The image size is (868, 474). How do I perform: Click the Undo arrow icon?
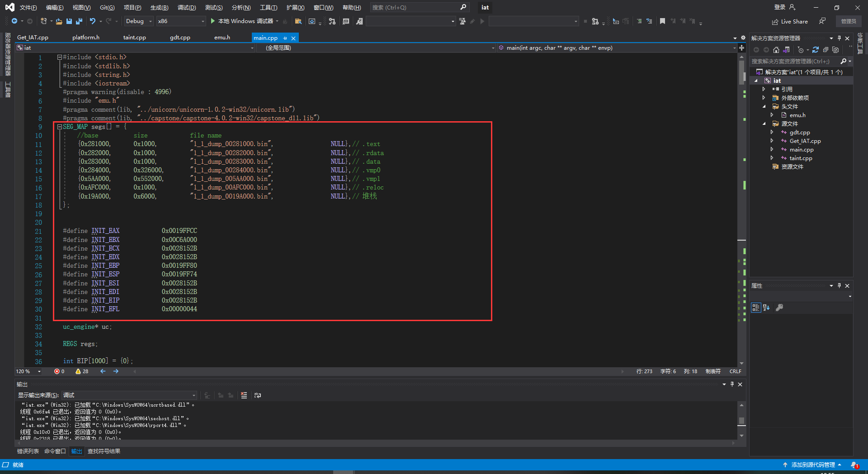(x=92, y=21)
